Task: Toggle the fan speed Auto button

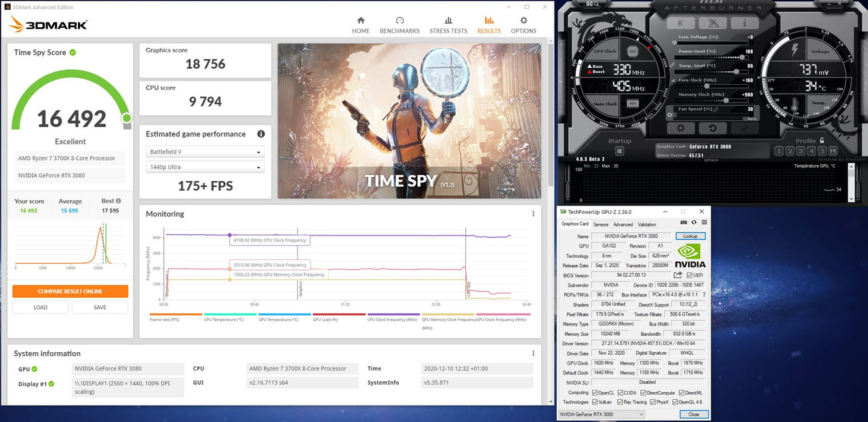Action: click(x=751, y=118)
